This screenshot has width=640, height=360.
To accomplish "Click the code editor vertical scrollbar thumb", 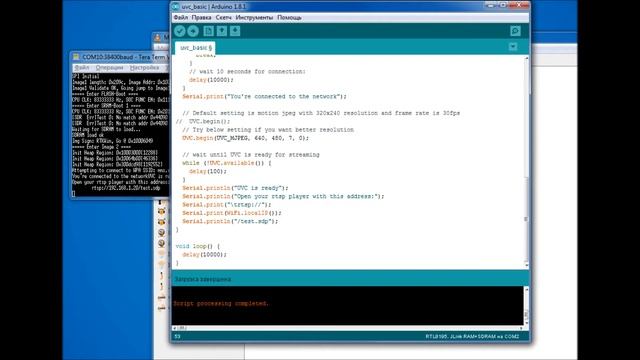I will (526, 219).
